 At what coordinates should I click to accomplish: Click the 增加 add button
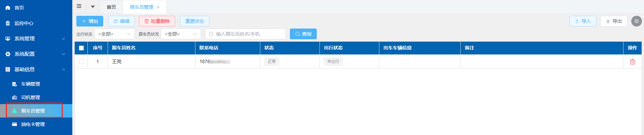90,21
